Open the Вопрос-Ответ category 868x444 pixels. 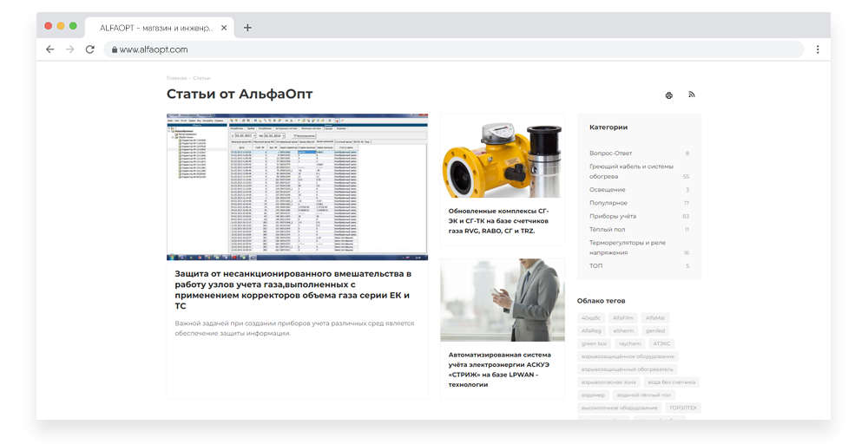click(x=611, y=153)
